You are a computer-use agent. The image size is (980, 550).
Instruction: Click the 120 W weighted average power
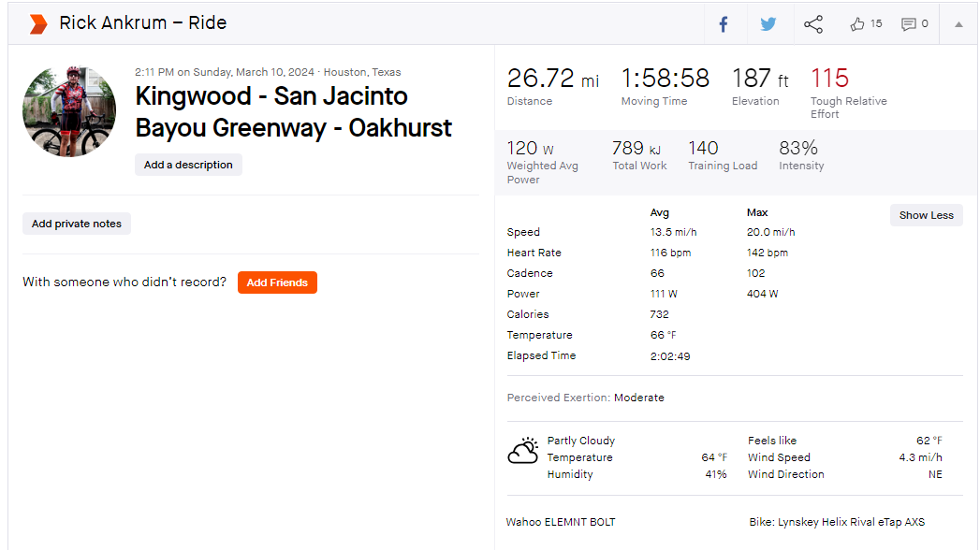coord(530,149)
